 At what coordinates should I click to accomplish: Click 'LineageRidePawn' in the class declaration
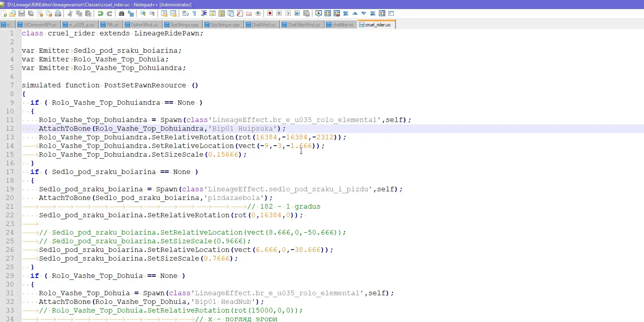tap(167, 33)
